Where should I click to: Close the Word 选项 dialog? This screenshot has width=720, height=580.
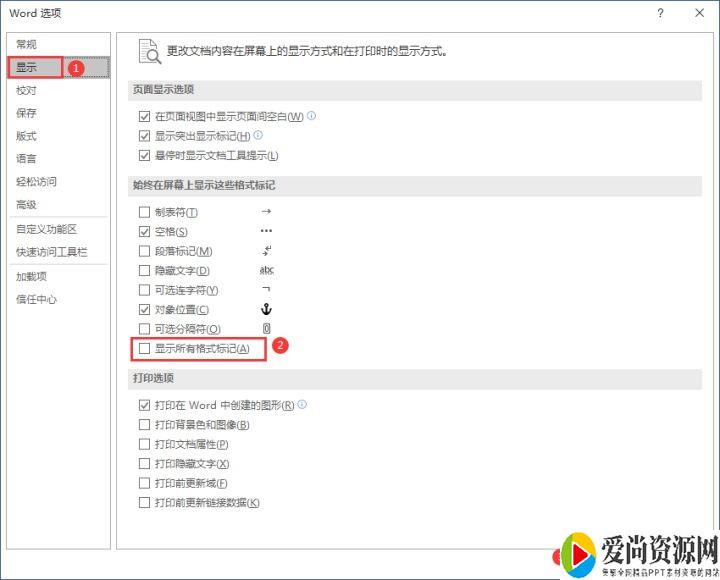tap(698, 13)
